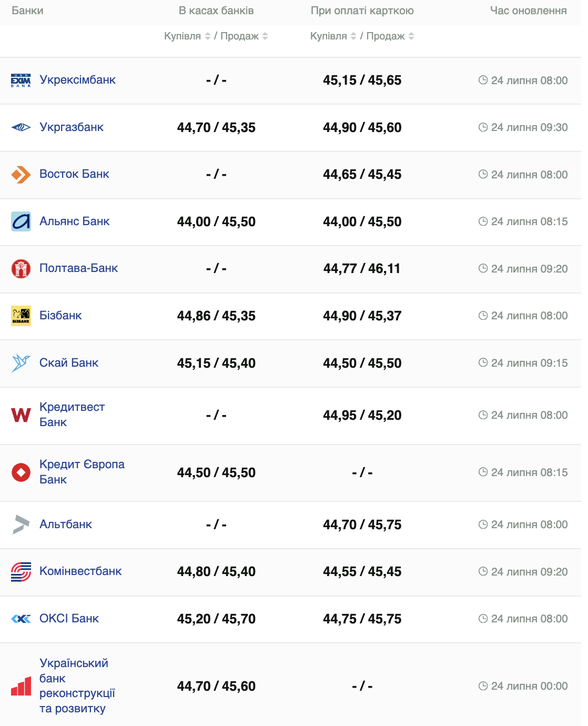588x726 pixels.
Task: Open the Кредитвест Банк link
Action: [x=72, y=415]
